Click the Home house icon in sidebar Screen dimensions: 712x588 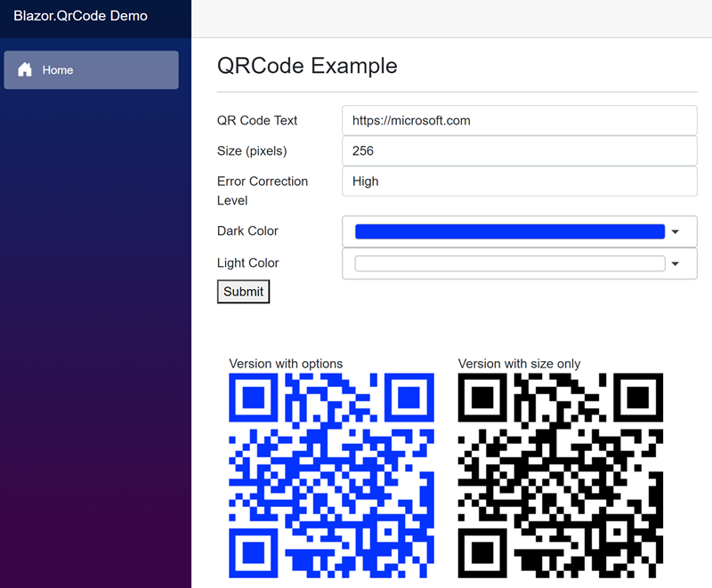click(x=25, y=69)
